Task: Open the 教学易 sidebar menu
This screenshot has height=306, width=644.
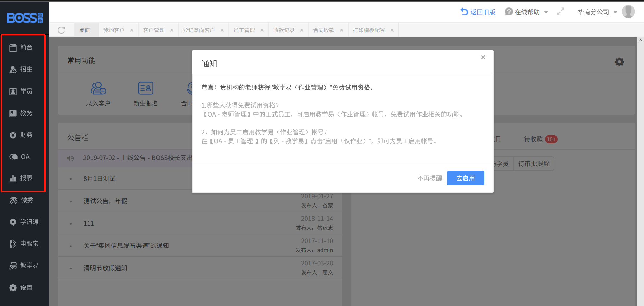Action: pyautogui.click(x=24, y=265)
